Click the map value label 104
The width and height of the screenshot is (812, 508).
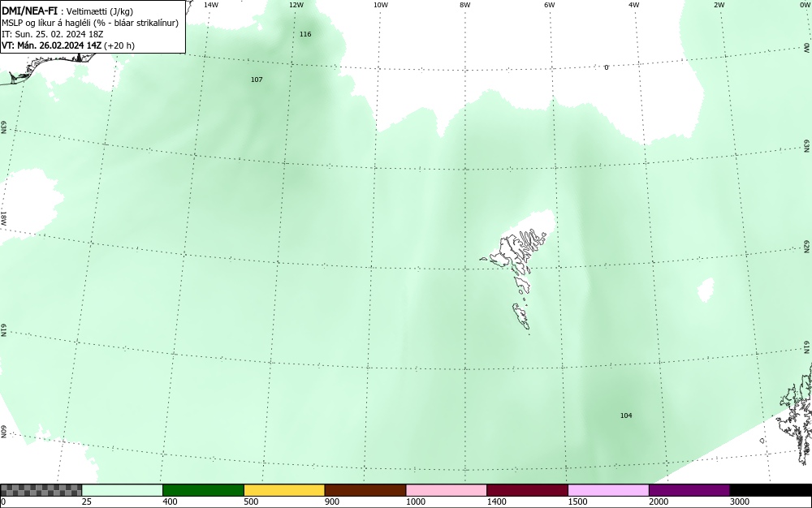pos(626,415)
